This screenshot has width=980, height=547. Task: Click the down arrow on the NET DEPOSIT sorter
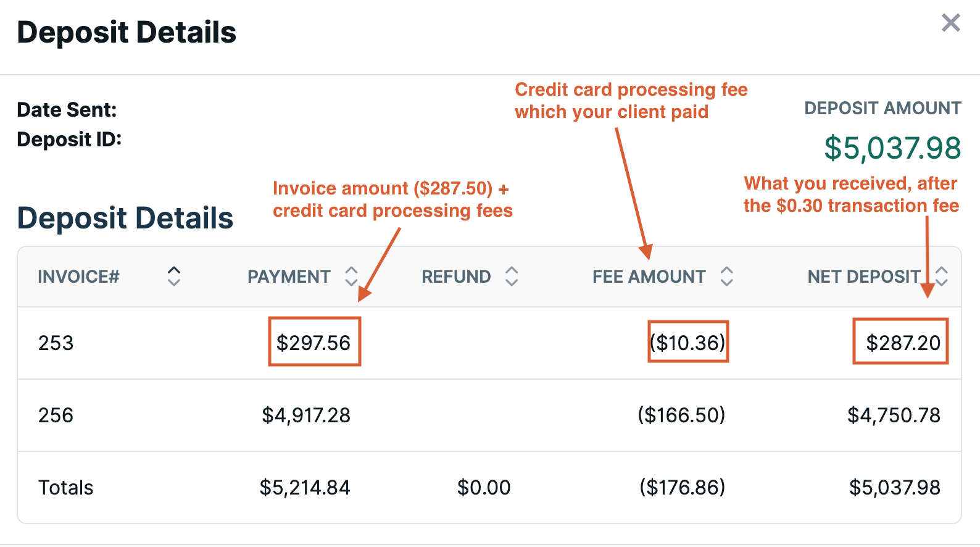pyautogui.click(x=942, y=283)
